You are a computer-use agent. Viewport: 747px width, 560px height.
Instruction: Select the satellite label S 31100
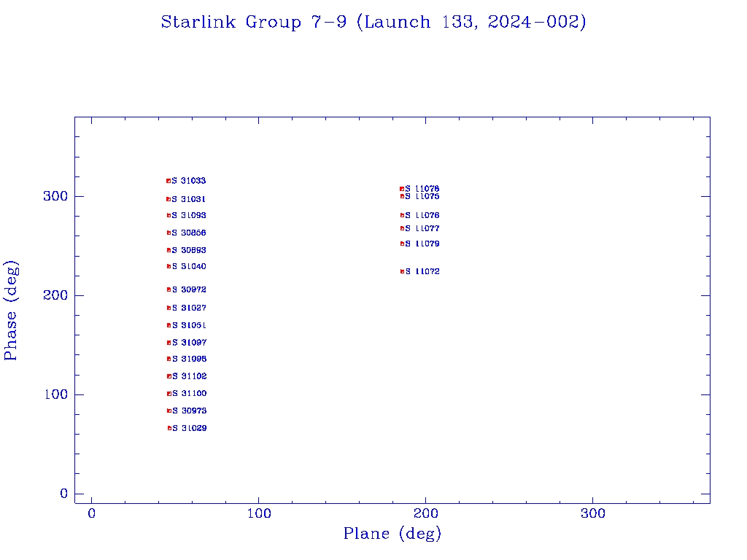pos(190,393)
